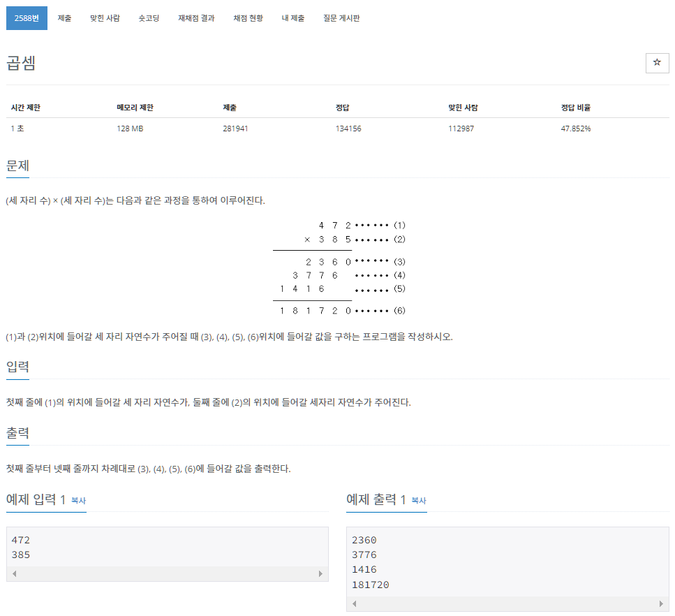675x616 pixels.
Task: Click the 입력 section heading
Action: click(17, 367)
